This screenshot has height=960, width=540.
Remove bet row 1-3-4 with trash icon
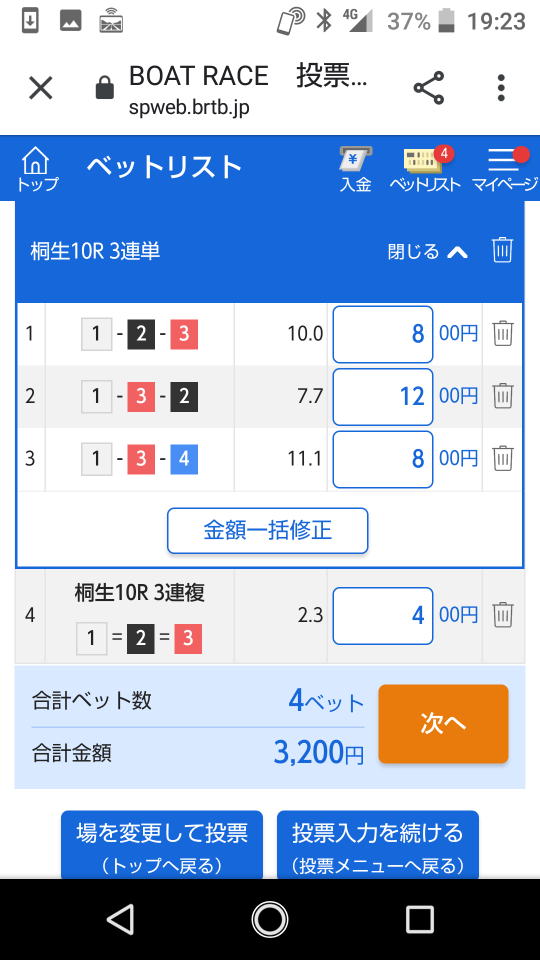click(503, 459)
